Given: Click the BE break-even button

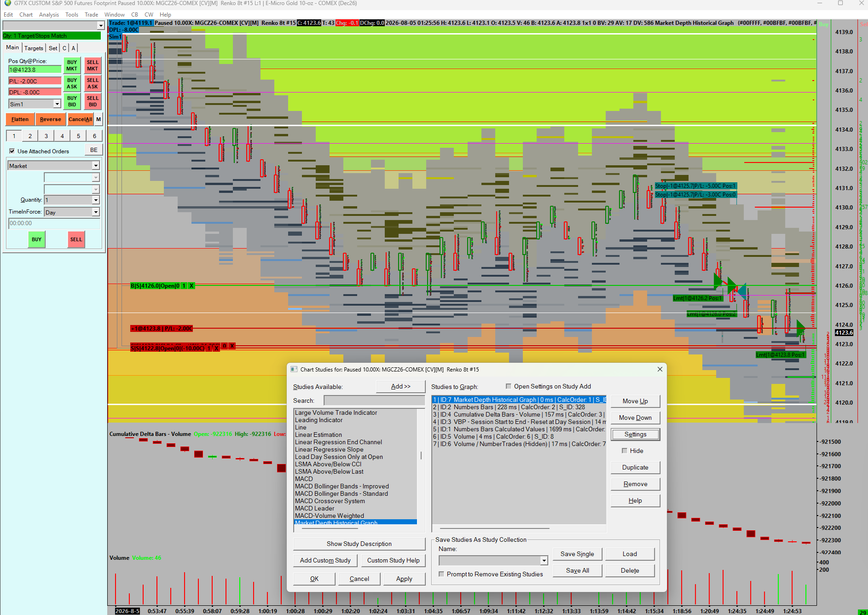Looking at the screenshot, I should [x=93, y=150].
